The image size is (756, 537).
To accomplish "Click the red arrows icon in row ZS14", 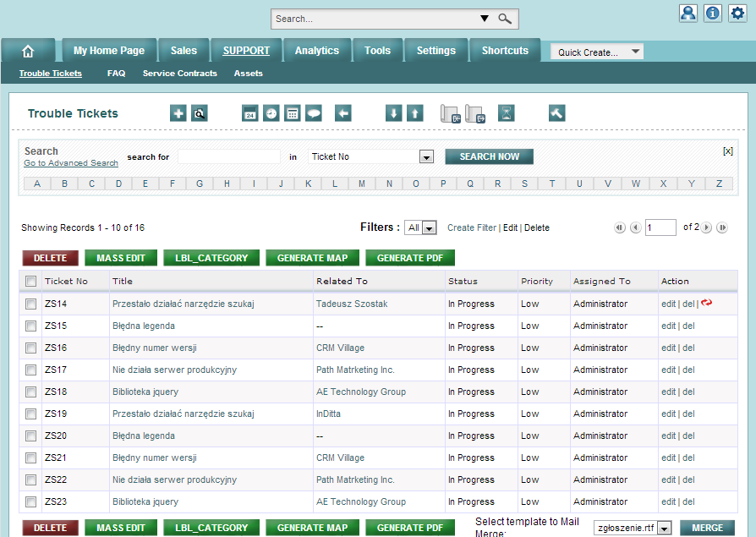I will point(706,303).
